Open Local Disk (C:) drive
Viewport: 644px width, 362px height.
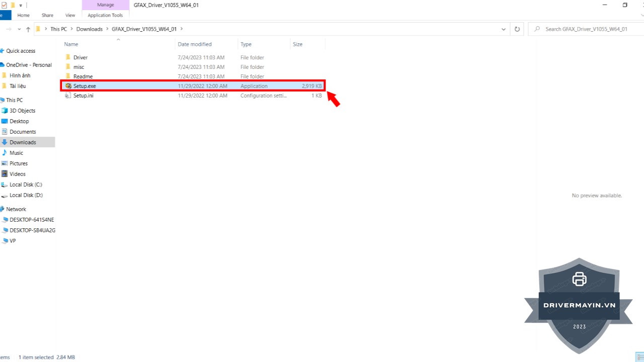[x=26, y=185]
